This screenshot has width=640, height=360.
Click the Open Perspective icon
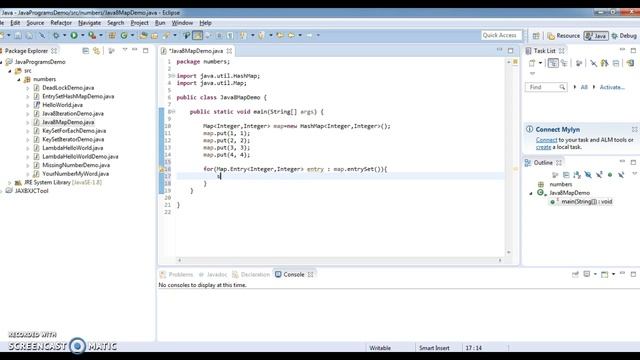click(x=536, y=36)
